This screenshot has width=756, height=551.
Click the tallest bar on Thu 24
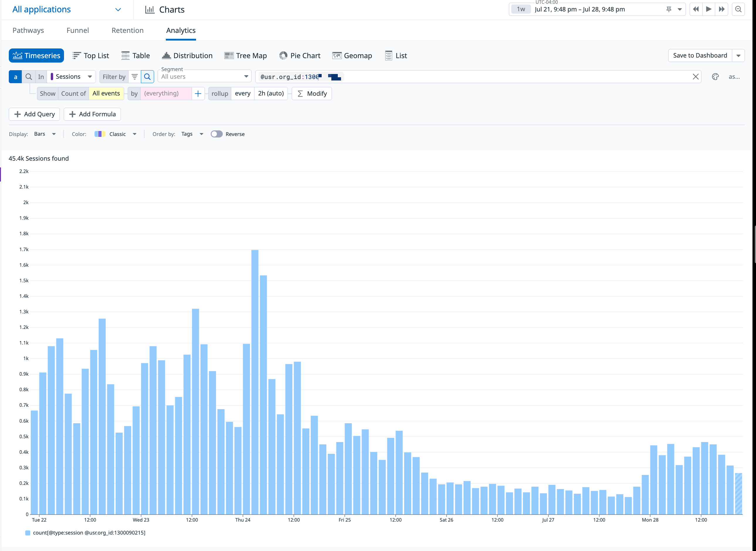[255, 382]
